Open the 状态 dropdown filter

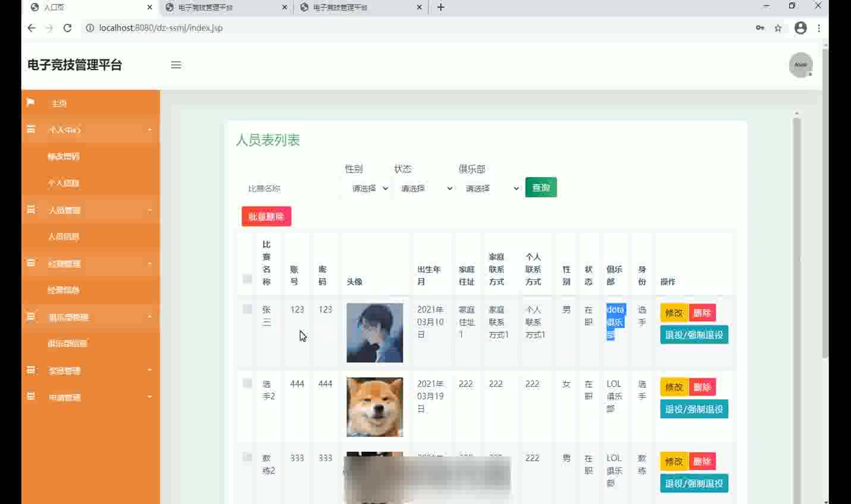[x=425, y=188]
